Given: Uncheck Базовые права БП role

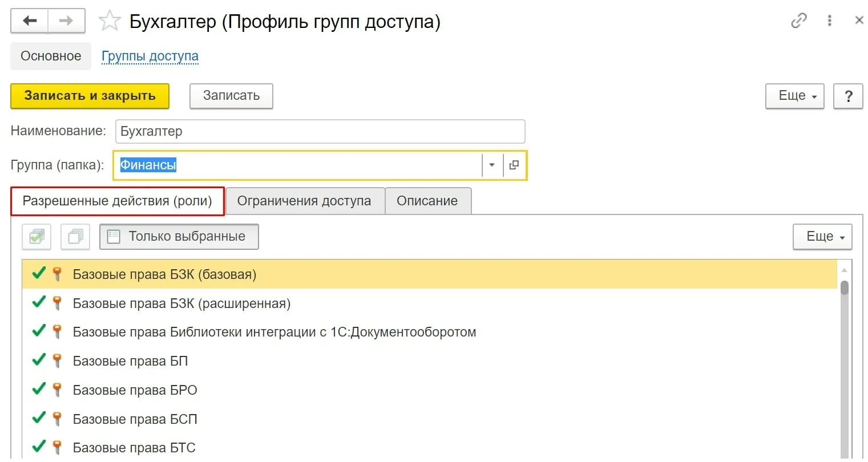Looking at the screenshot, I should [x=39, y=360].
